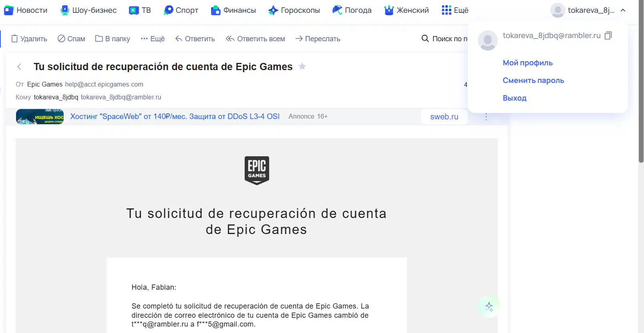644x333 pixels.
Task: Click the Epic Games logo
Action: 257,171
